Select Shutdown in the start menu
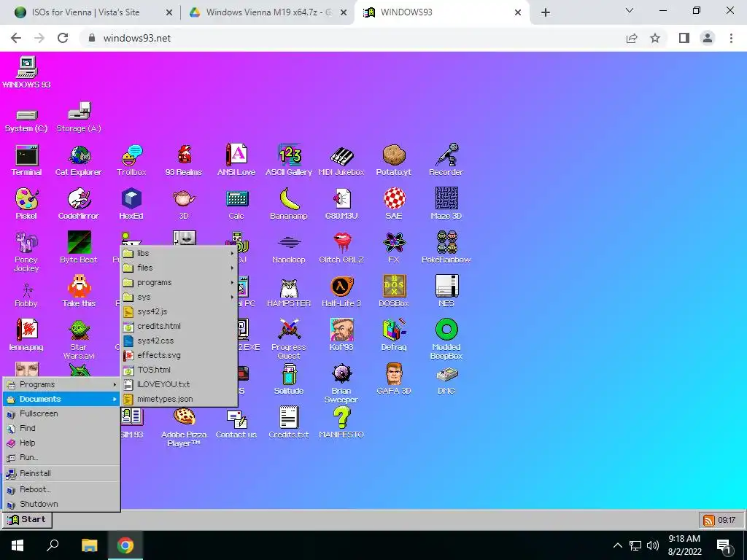Screen dimensions: 747x560 tap(61, 504)
